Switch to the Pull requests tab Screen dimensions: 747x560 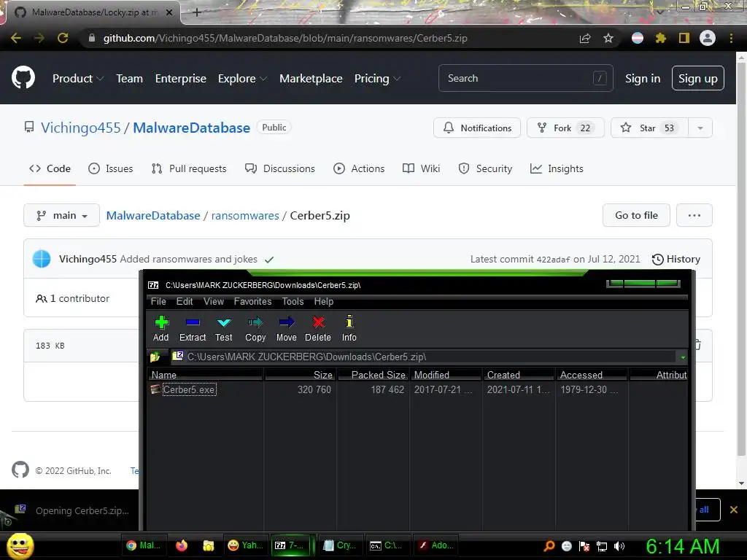tap(189, 168)
